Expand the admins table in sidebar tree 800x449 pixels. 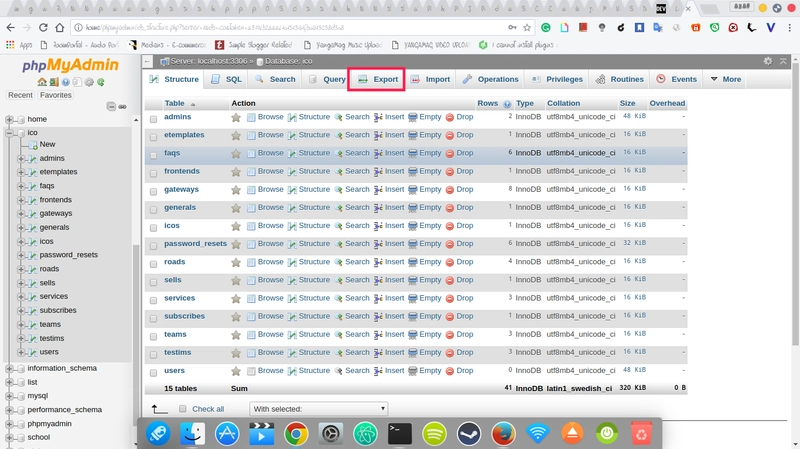21,159
